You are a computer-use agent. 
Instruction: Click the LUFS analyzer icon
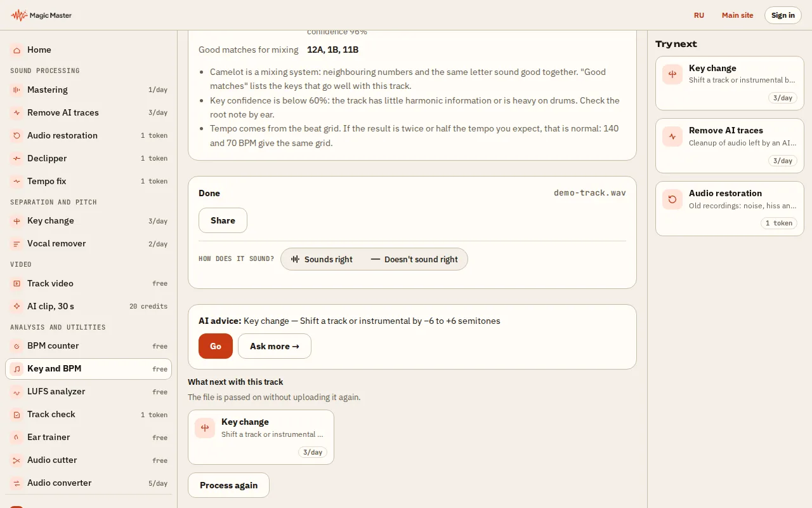pyautogui.click(x=16, y=392)
